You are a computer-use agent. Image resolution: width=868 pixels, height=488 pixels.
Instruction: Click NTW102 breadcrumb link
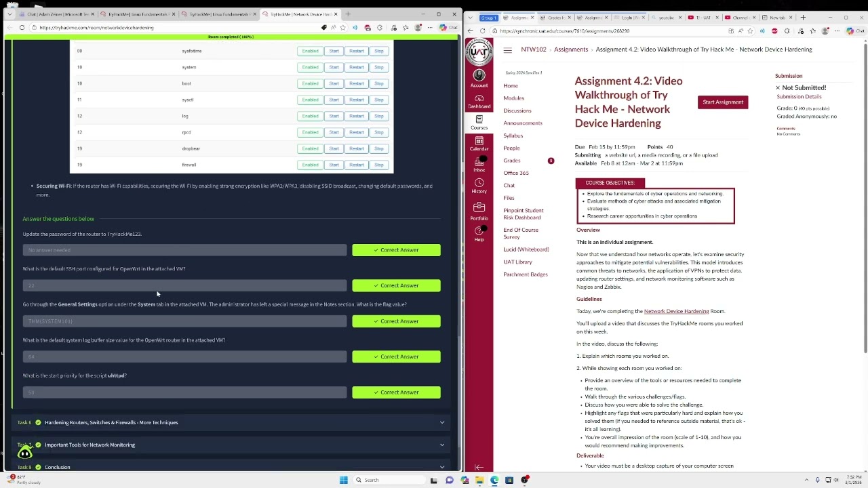[x=533, y=49]
